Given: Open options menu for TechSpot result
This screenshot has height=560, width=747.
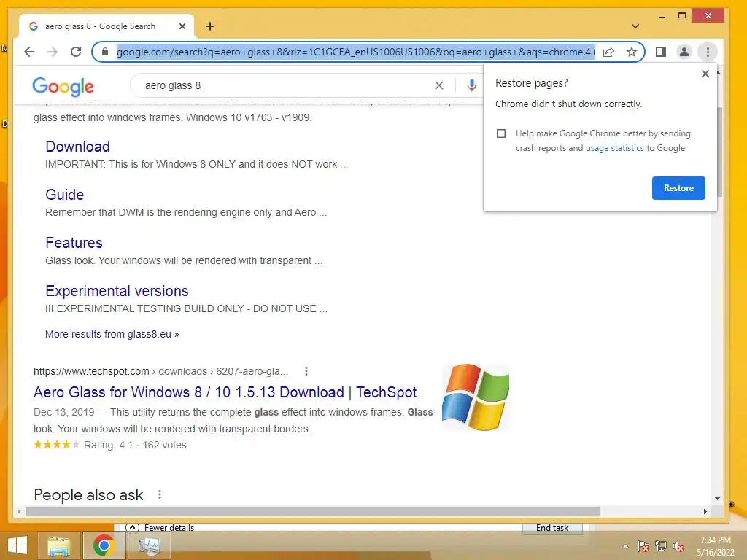Looking at the screenshot, I should tap(306, 371).
